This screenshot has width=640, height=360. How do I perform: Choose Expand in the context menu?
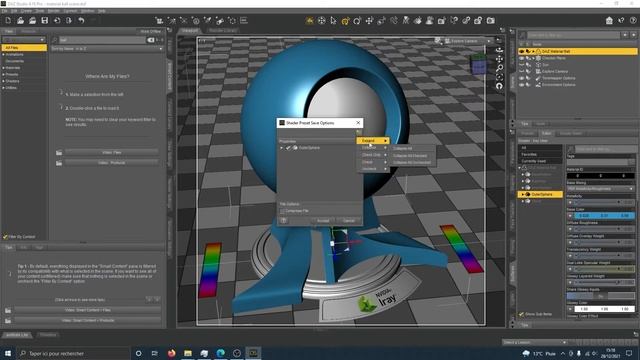[373, 140]
